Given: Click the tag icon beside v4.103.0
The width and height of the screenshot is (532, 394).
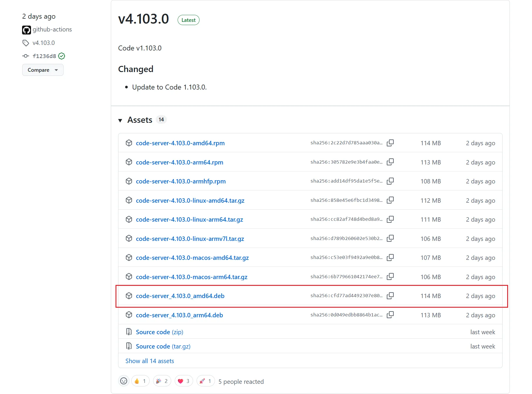Looking at the screenshot, I should [x=26, y=43].
